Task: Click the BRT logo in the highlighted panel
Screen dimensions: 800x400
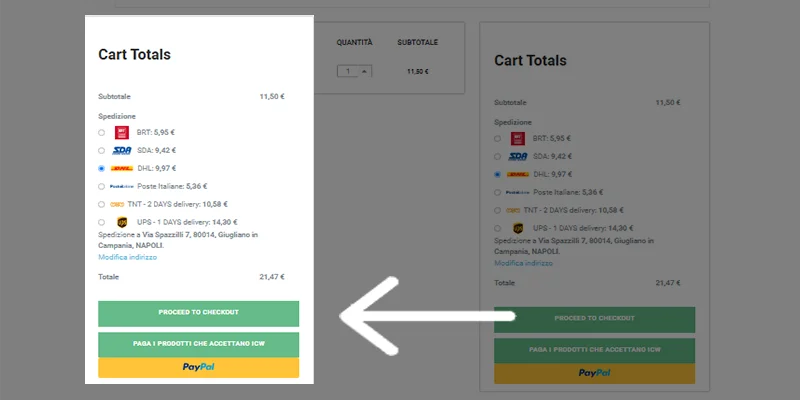Action: coord(122,132)
